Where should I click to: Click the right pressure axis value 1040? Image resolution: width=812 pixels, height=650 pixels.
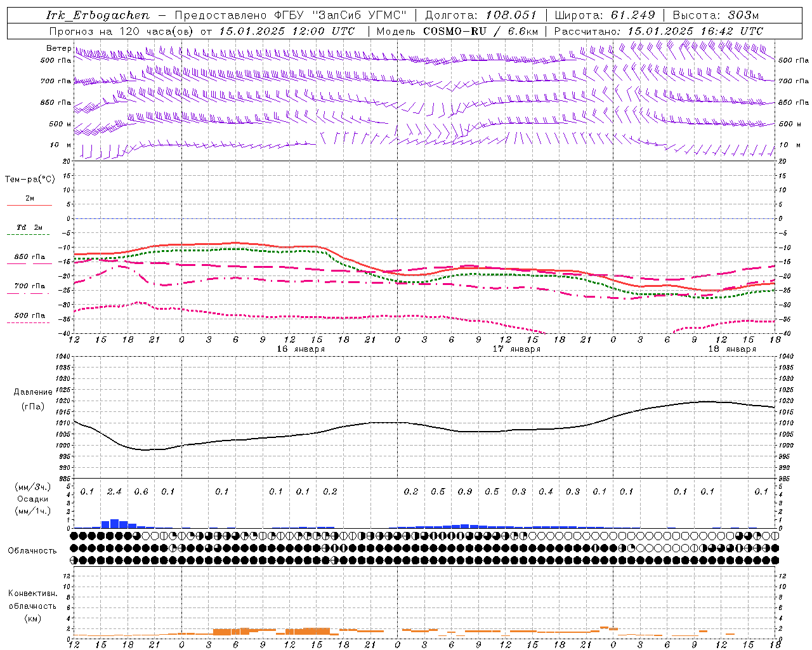pos(785,357)
